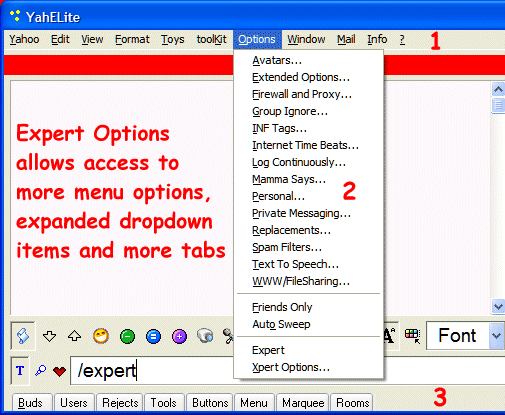
Task: Switch to the Rooms tab
Action: (352, 403)
